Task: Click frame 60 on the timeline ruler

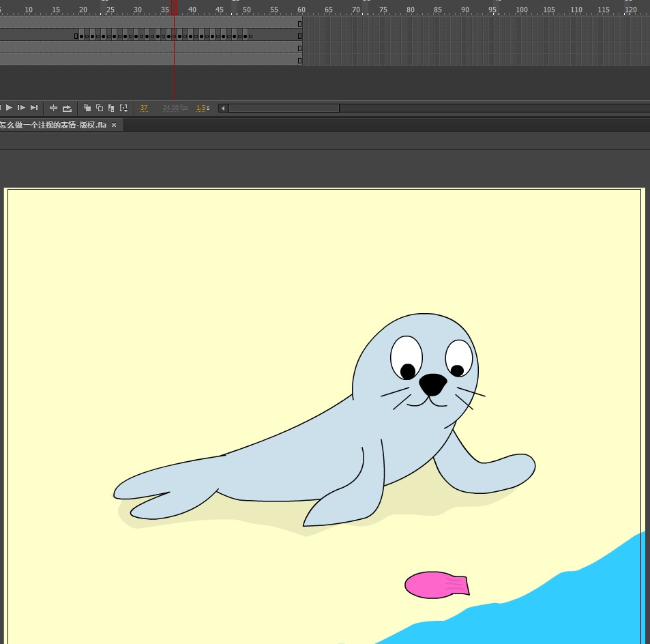Action: click(299, 10)
